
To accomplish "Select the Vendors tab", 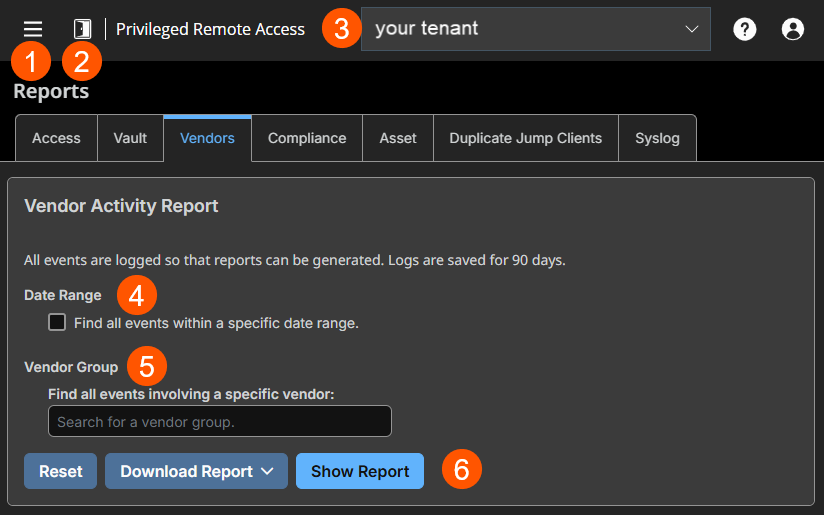I will (208, 138).
